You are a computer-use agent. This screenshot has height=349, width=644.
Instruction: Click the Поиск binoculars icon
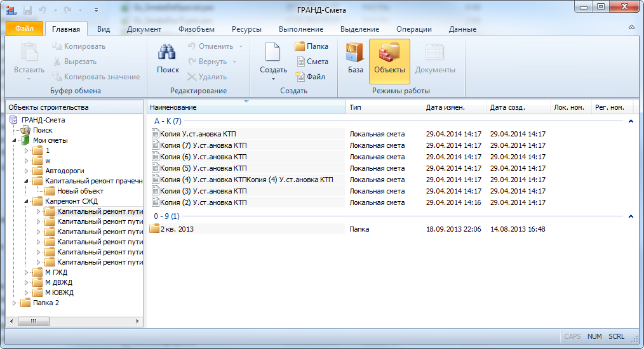point(168,52)
